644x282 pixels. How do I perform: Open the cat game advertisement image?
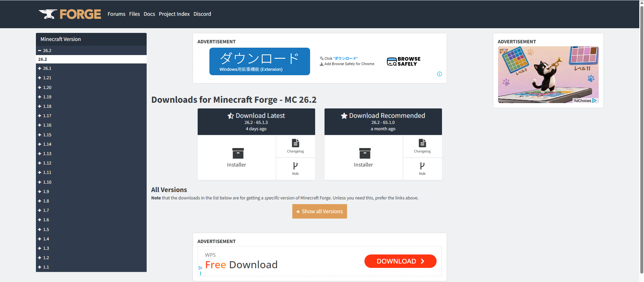click(x=548, y=75)
